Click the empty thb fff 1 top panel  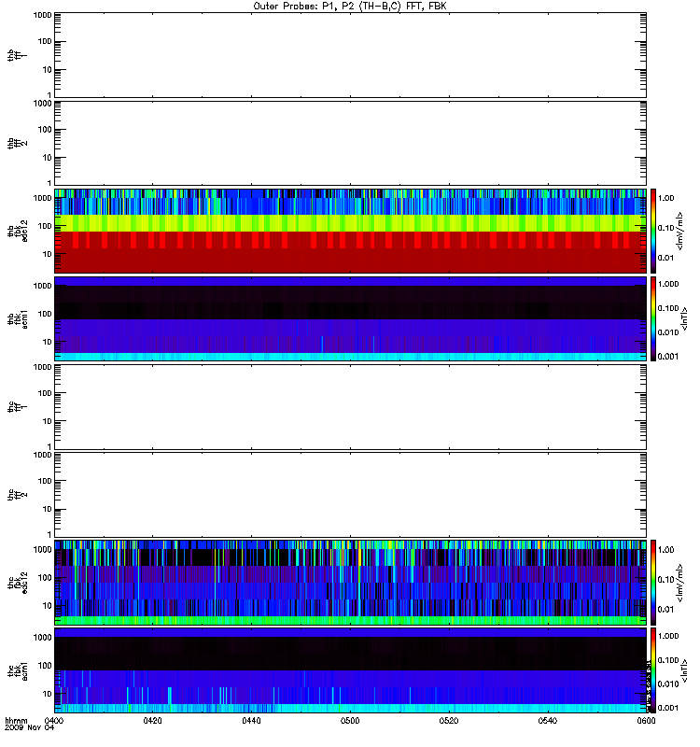[350, 55]
